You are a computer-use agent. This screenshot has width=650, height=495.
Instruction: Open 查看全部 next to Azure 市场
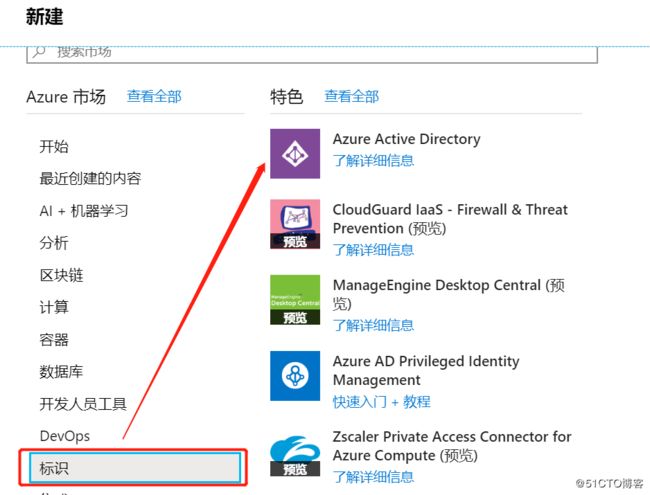[154, 96]
